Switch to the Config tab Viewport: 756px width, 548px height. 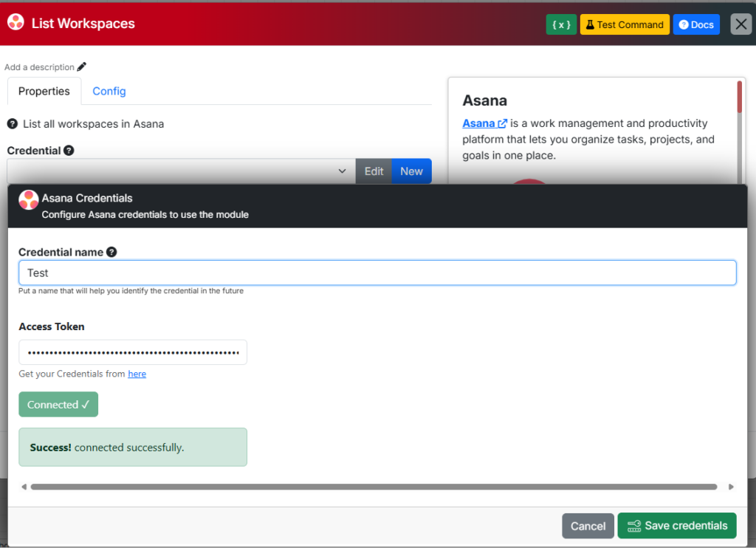coord(109,91)
